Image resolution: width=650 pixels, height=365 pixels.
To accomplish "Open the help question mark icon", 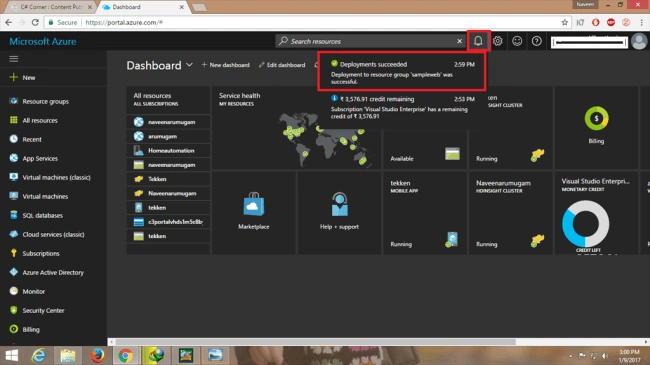I will pos(536,41).
